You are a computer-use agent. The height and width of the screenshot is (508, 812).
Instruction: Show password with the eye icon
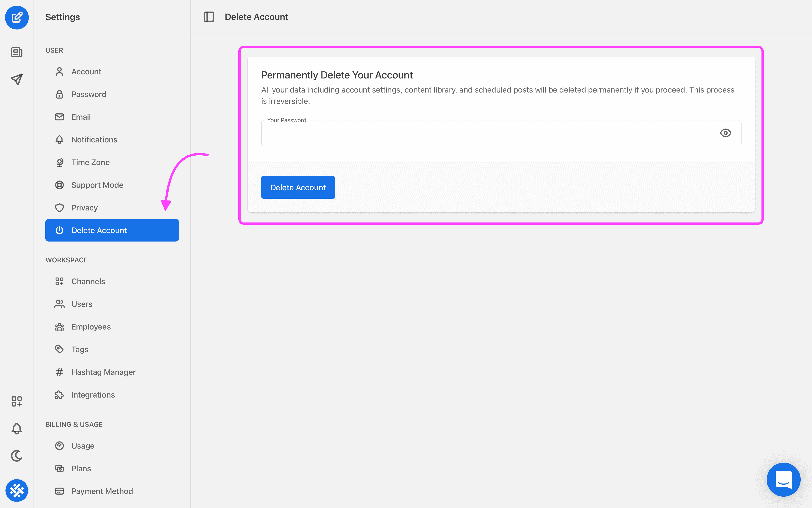coord(725,133)
